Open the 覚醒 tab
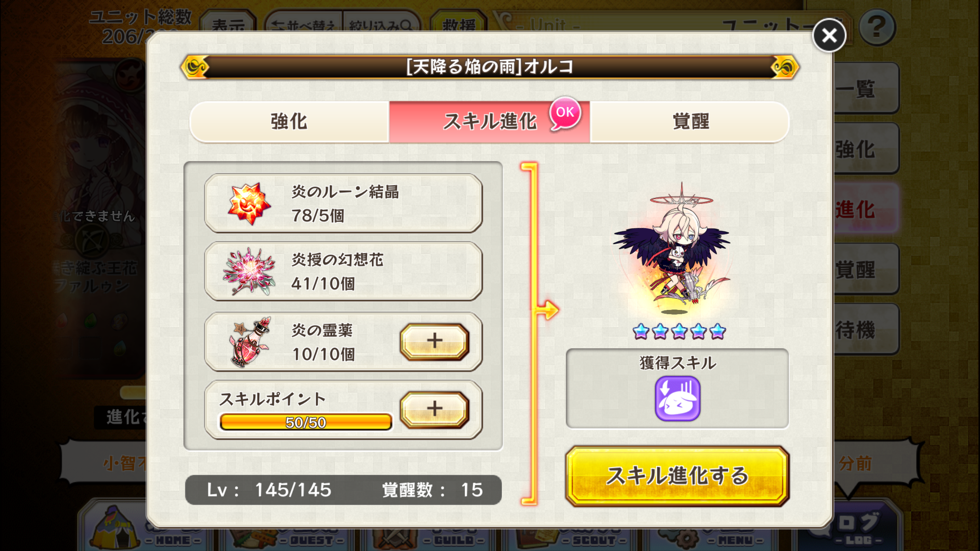The height and width of the screenshot is (551, 980). [690, 121]
